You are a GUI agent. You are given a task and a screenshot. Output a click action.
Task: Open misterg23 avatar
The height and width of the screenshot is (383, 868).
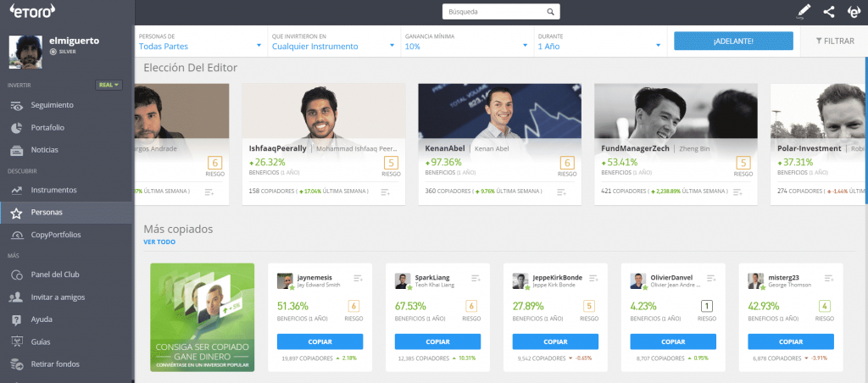755,281
